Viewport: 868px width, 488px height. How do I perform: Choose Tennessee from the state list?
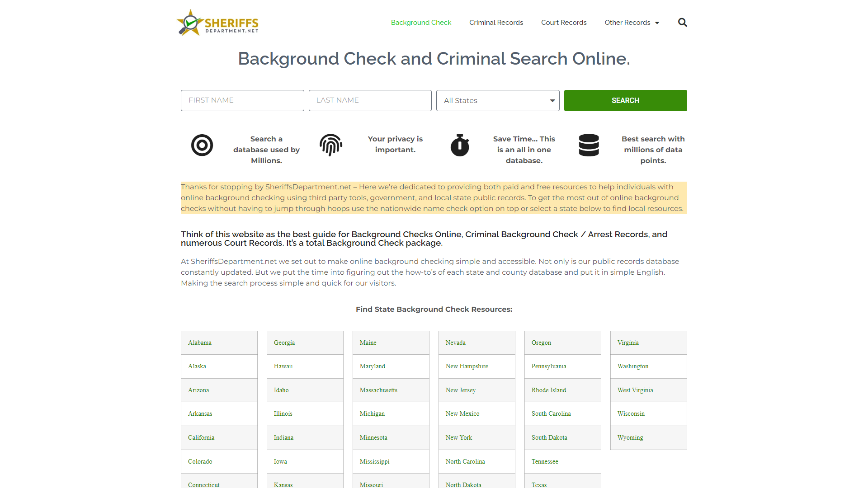[x=545, y=462]
